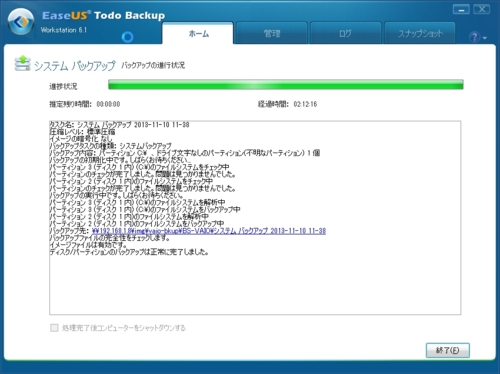The width and height of the screenshot is (500, 374).
Task: Click the 終了(E) finish button
Action: click(x=448, y=350)
